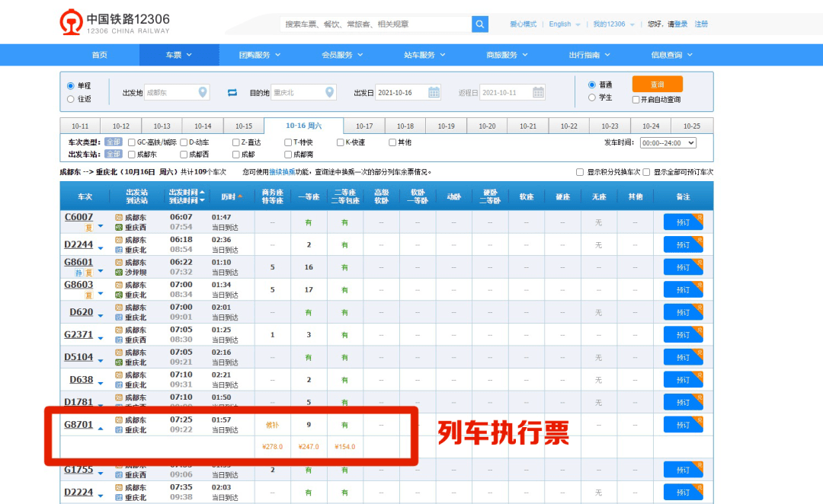Switch to the 10-17 date tab

(365, 126)
